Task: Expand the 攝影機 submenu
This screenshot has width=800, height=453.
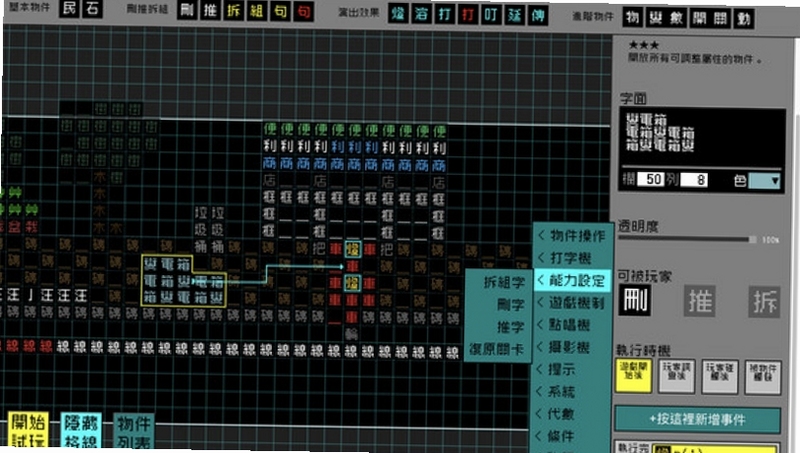Action: coord(571,347)
